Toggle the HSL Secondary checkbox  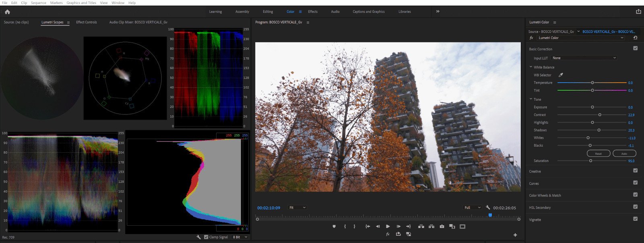click(x=635, y=207)
